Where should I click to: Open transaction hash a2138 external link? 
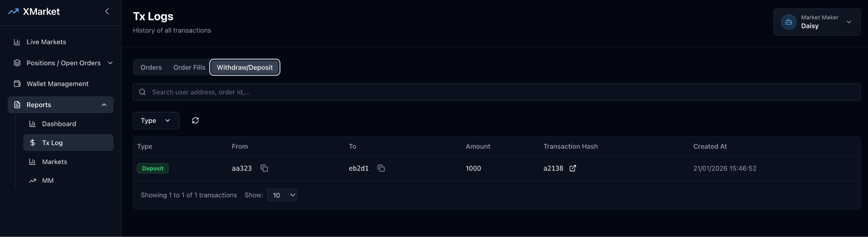[573, 168]
